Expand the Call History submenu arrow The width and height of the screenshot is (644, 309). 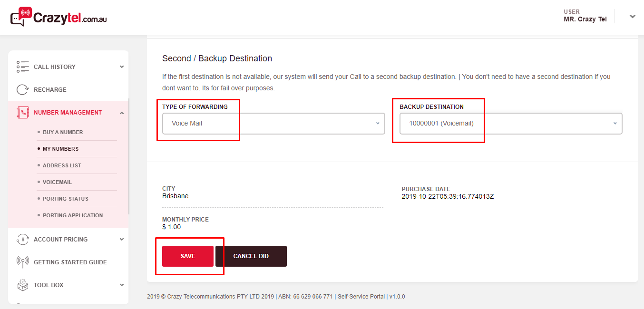[122, 67]
